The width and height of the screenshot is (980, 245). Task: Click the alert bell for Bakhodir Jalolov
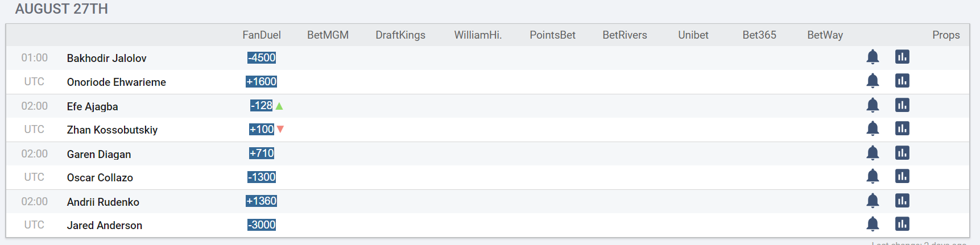(873, 57)
